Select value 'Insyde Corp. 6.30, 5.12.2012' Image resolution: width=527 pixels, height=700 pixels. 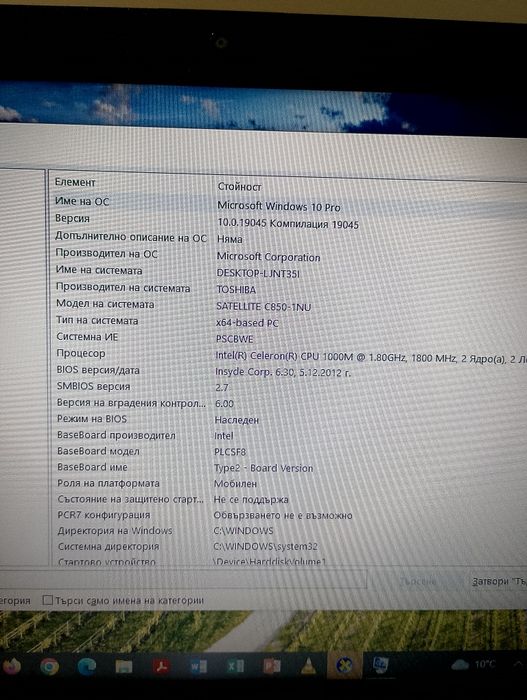point(283,372)
